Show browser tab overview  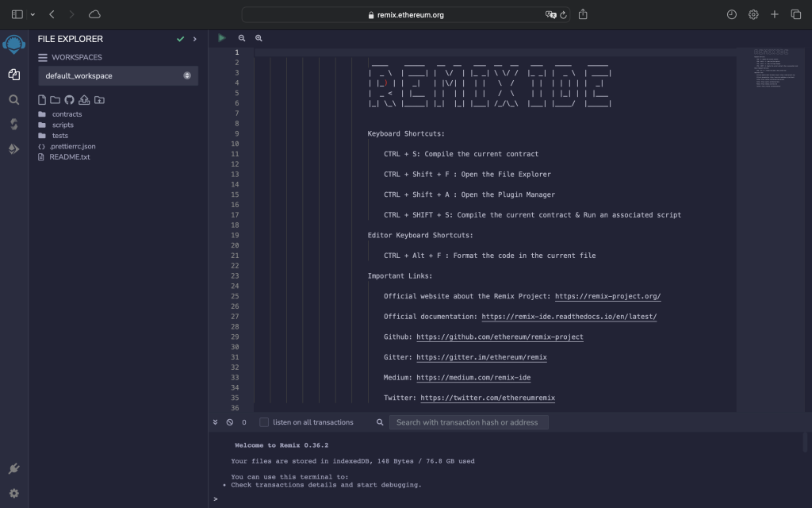coord(796,14)
